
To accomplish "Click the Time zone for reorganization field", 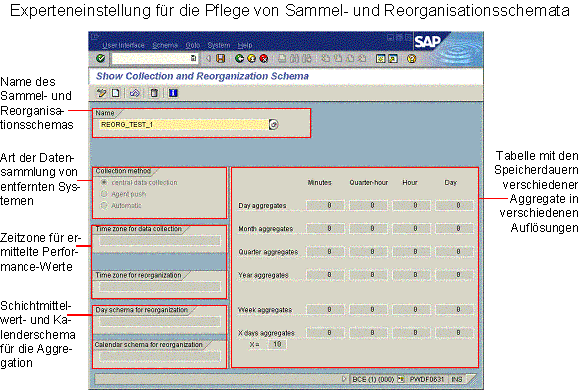I will click(159, 287).
